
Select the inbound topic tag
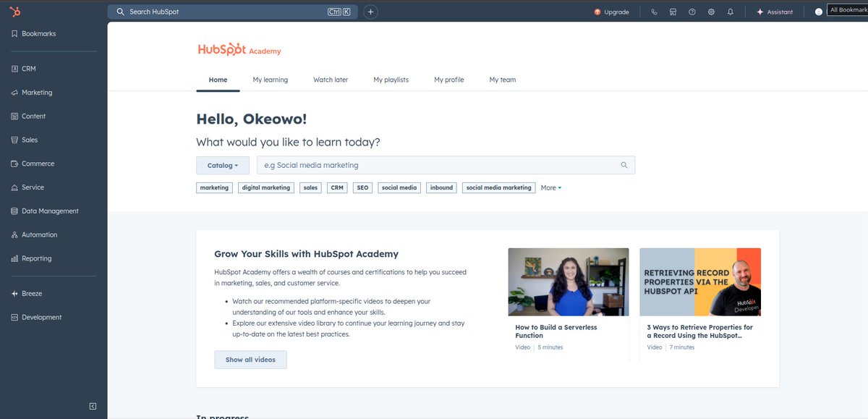[441, 187]
